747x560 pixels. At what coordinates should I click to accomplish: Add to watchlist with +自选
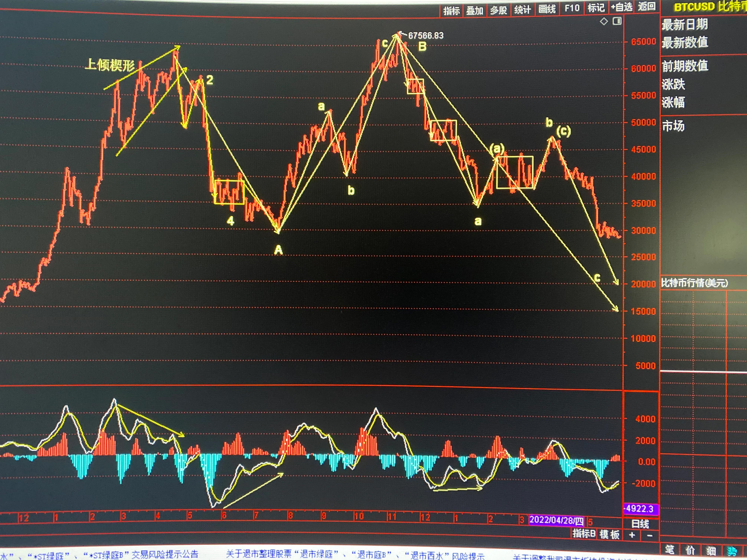tap(621, 7)
